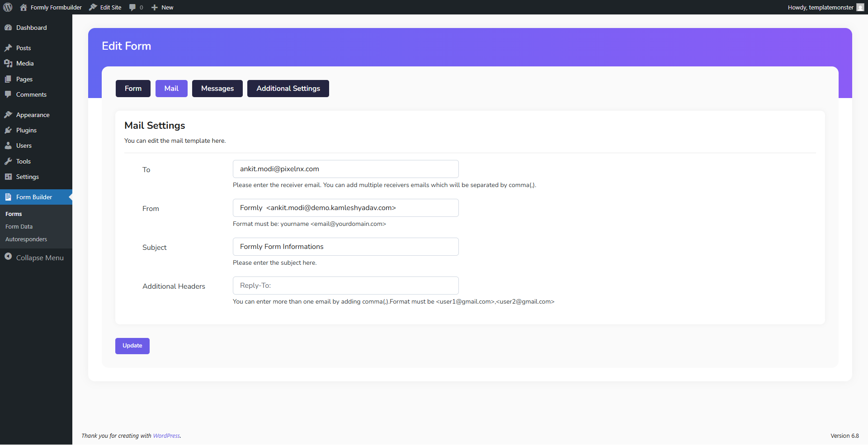Click the 'Please enter the receiver email' hint
868x445 pixels.
click(x=384, y=185)
